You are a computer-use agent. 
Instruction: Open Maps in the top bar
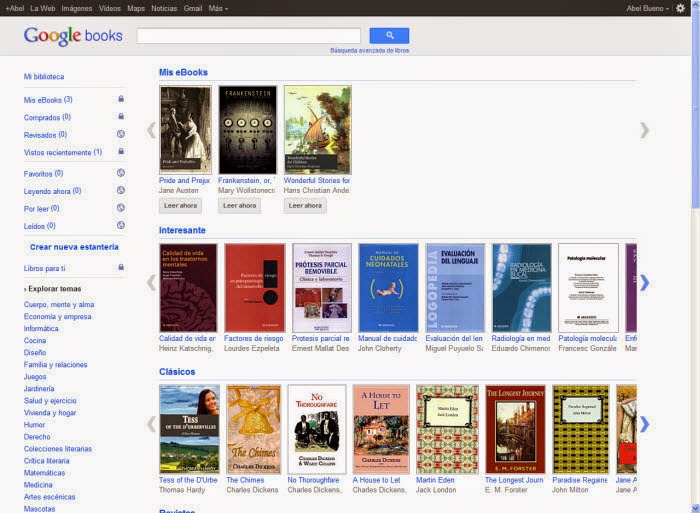[136, 8]
